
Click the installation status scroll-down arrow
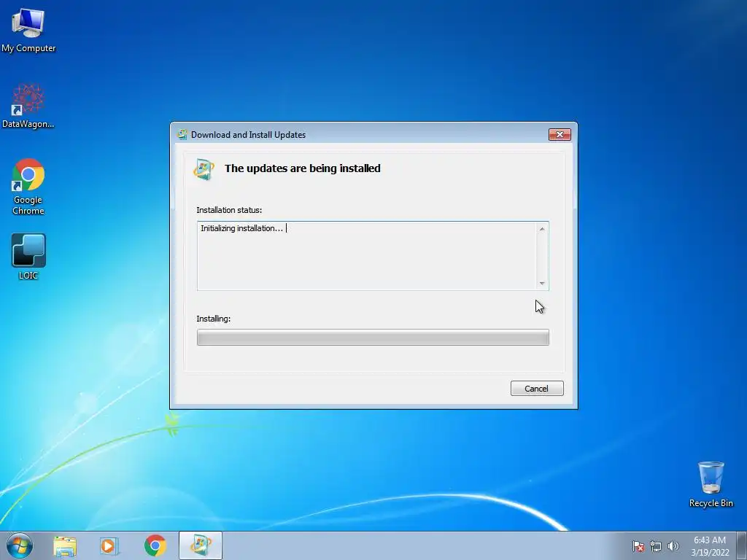[x=542, y=284]
